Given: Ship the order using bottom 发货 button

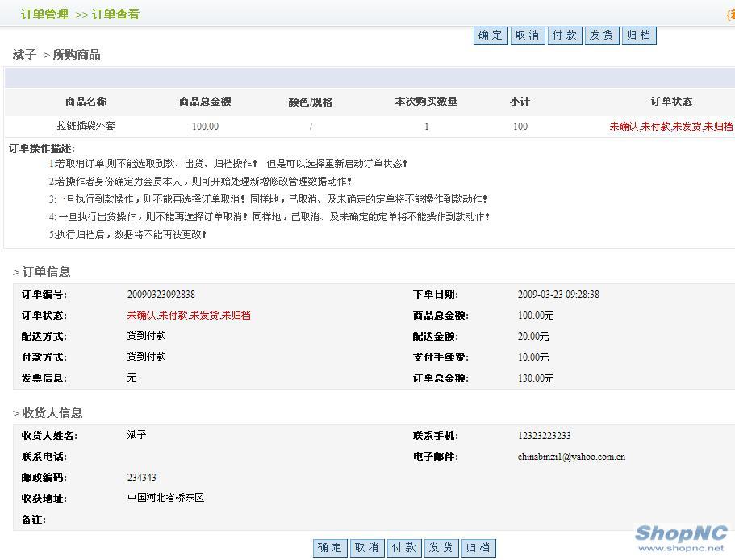Looking at the screenshot, I should coord(441,548).
